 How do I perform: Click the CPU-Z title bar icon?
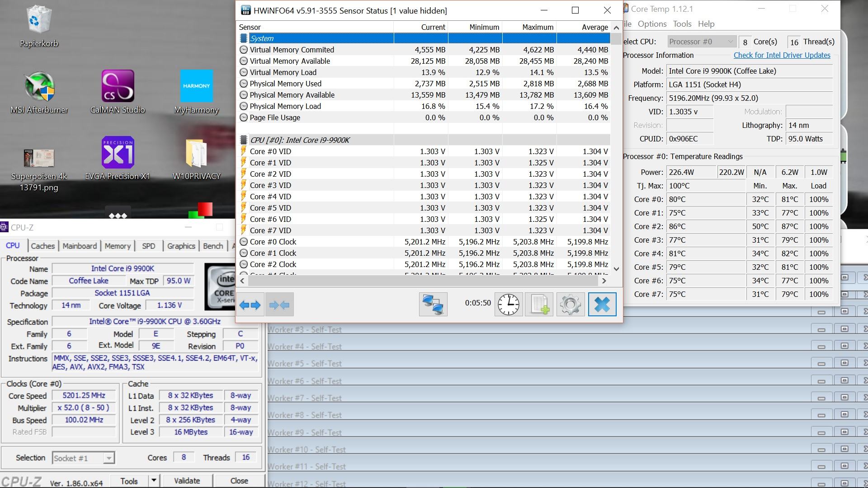tap(5, 227)
